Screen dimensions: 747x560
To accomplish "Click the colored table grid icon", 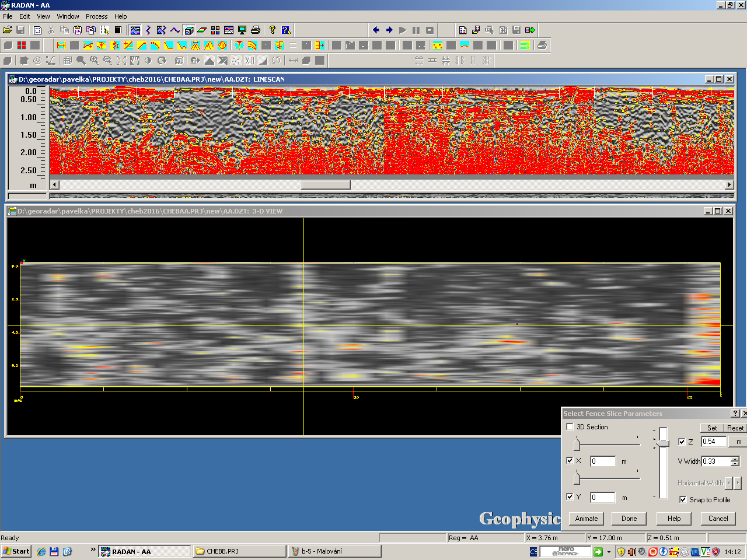I will coord(215,30).
